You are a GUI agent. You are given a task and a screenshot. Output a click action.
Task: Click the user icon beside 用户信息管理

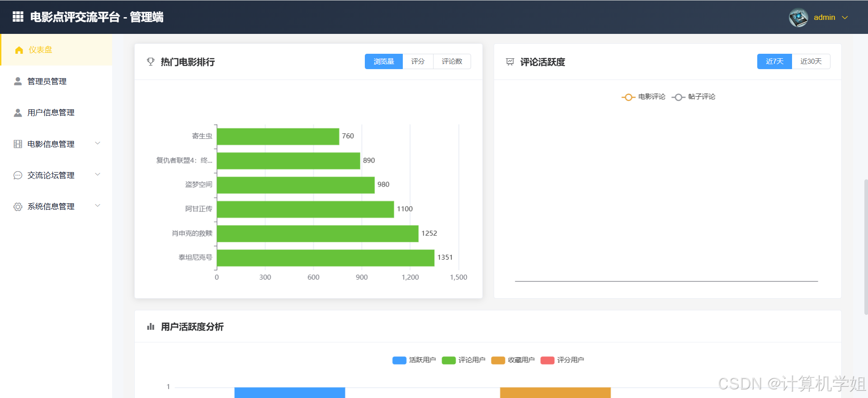point(18,112)
